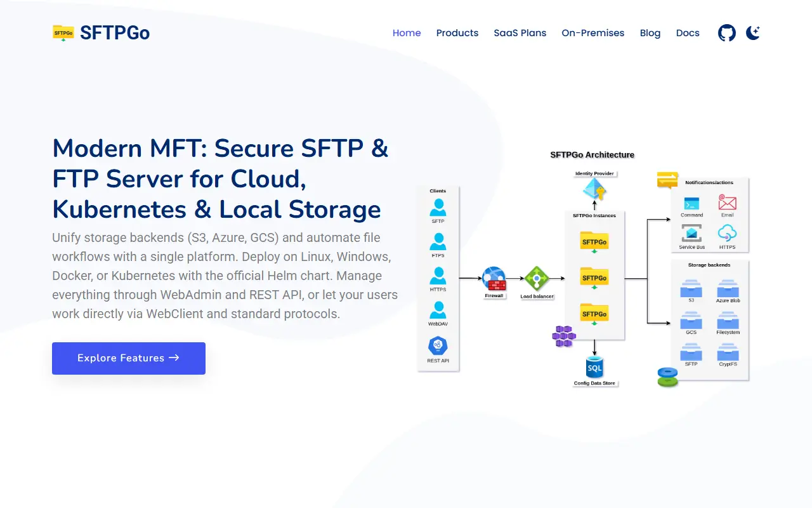Click the SFTP client icon under Clients

tap(438, 208)
